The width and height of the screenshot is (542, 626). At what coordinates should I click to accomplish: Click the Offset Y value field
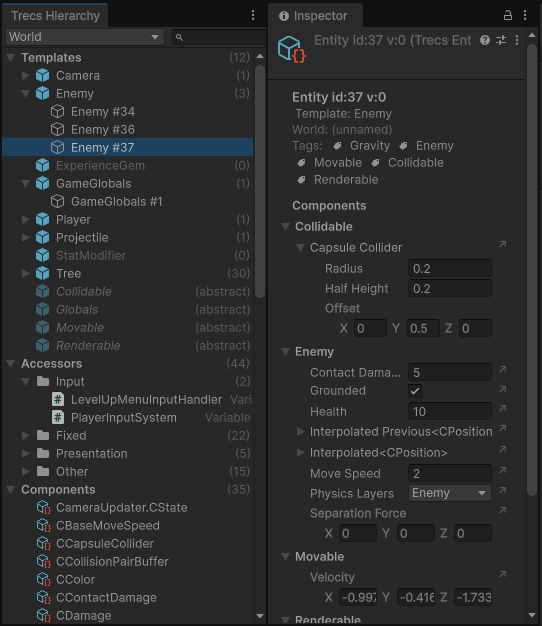coord(423,328)
